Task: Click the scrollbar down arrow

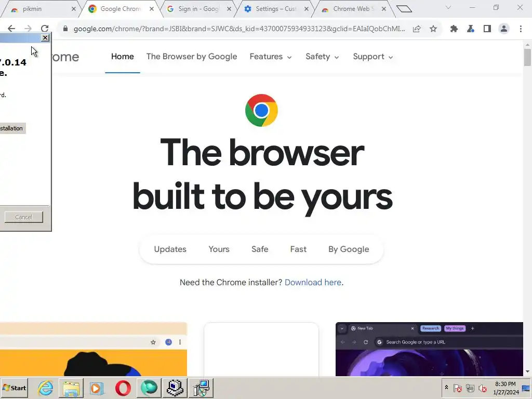Action: click(528, 372)
